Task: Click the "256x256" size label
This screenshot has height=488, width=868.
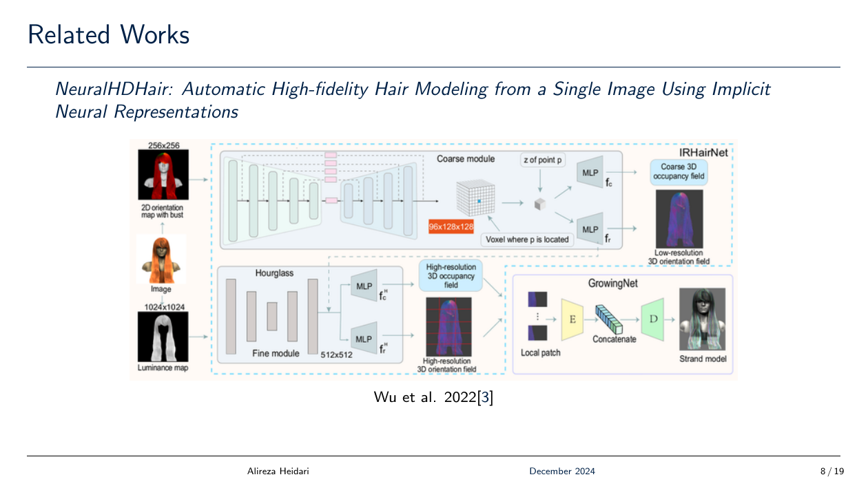Action: [164, 145]
